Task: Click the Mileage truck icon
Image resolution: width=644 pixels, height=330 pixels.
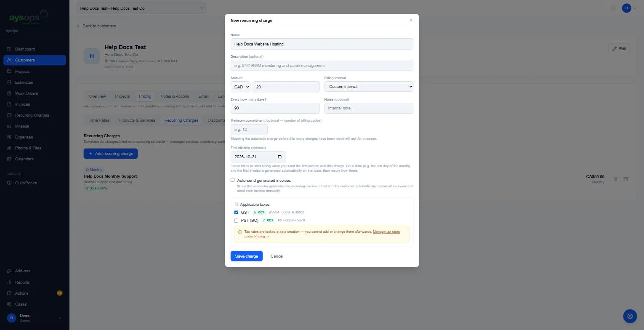Action: click(9, 126)
